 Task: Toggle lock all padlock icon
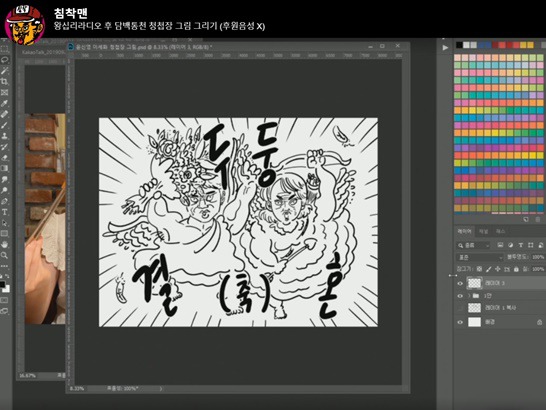pos(516,269)
